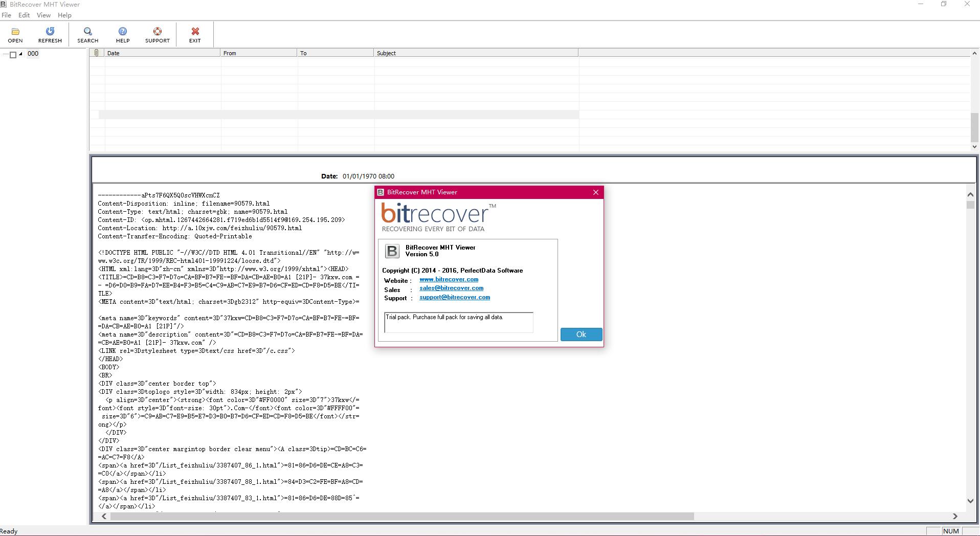Click the preview pane horizontal scrollbar thumb
Viewport: 980px width, 536px height.
tap(402, 517)
